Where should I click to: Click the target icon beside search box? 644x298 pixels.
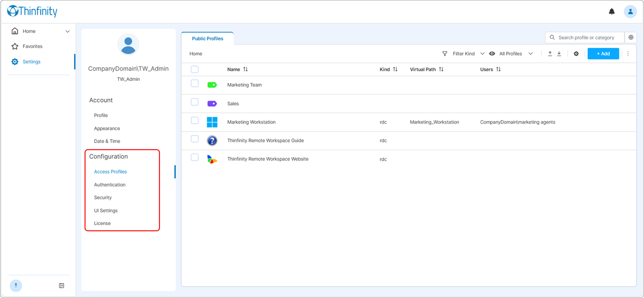631,37
